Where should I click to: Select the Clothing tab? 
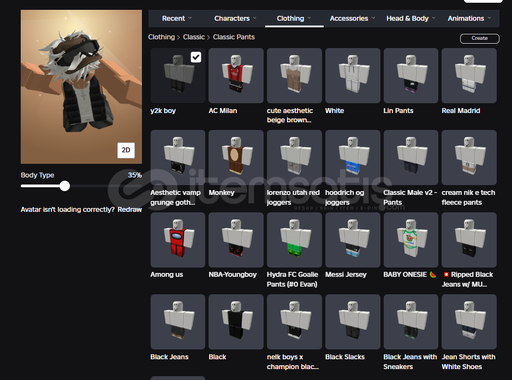(x=290, y=18)
